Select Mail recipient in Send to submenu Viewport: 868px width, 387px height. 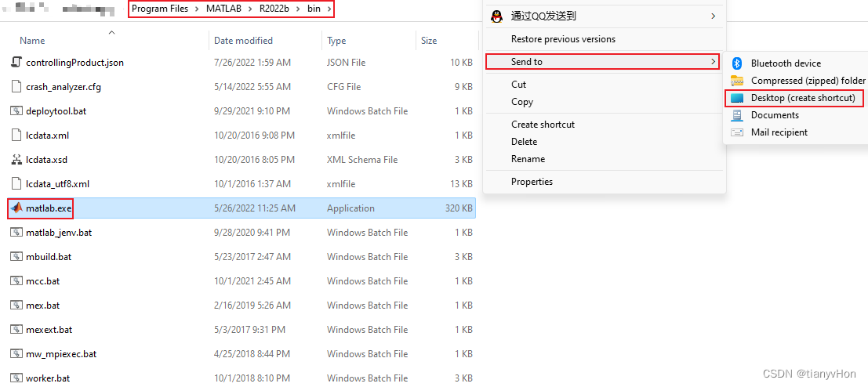click(x=779, y=132)
